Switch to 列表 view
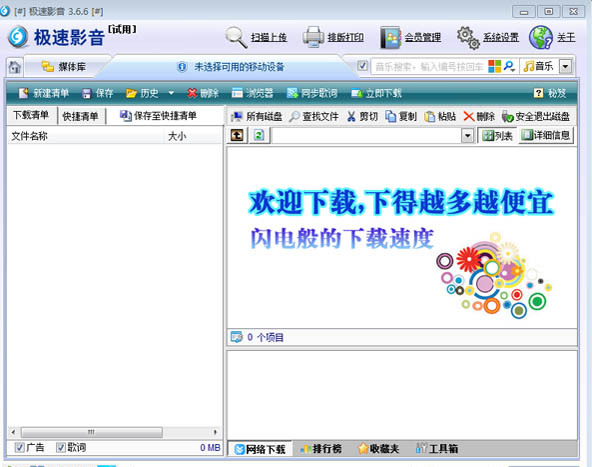The image size is (592, 467). click(x=498, y=136)
